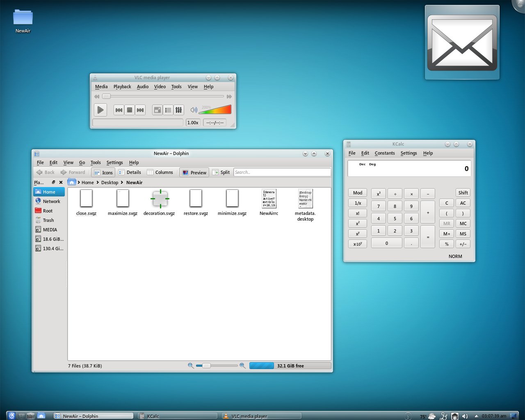Close the Places panel
525x420 pixels.
click(61, 182)
